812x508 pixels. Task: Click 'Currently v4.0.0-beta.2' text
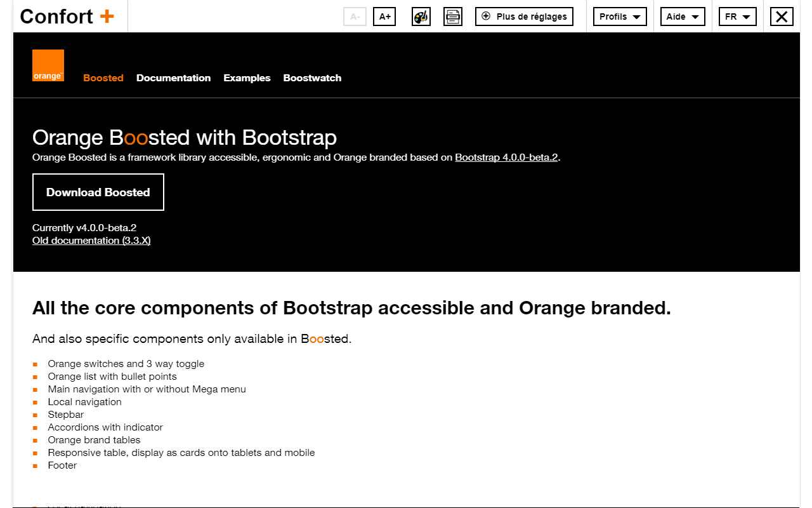84,228
